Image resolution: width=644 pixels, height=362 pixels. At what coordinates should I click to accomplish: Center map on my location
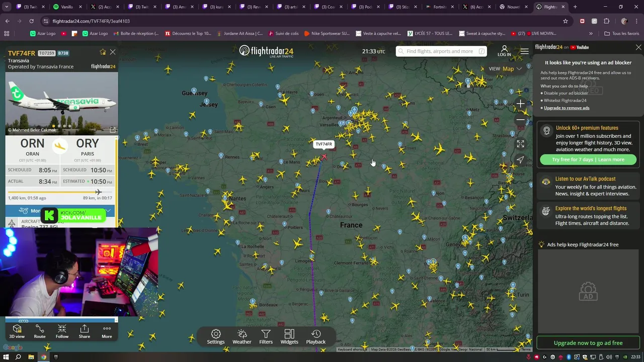point(520,160)
